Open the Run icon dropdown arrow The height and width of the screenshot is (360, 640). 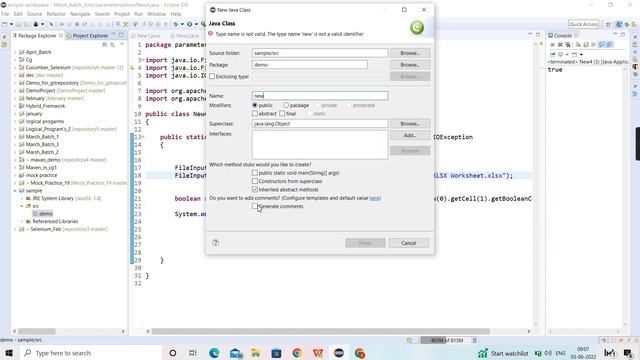(196, 24)
